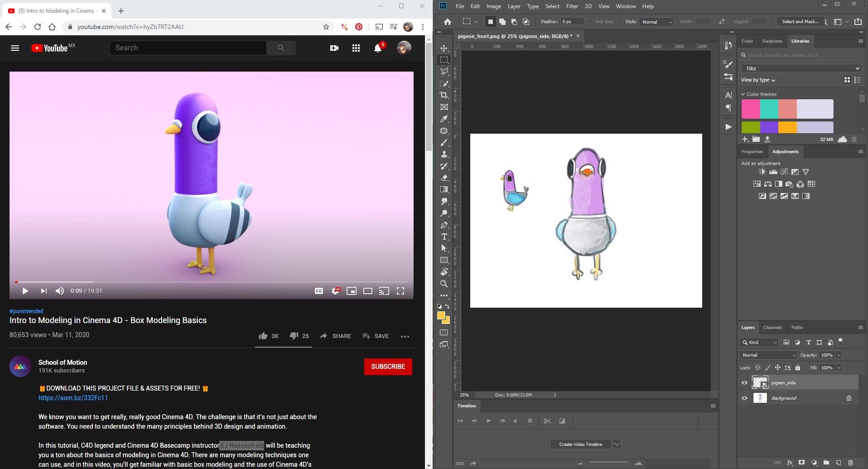
Task: Select the Lasso tool in Photoshop
Action: 444,72
